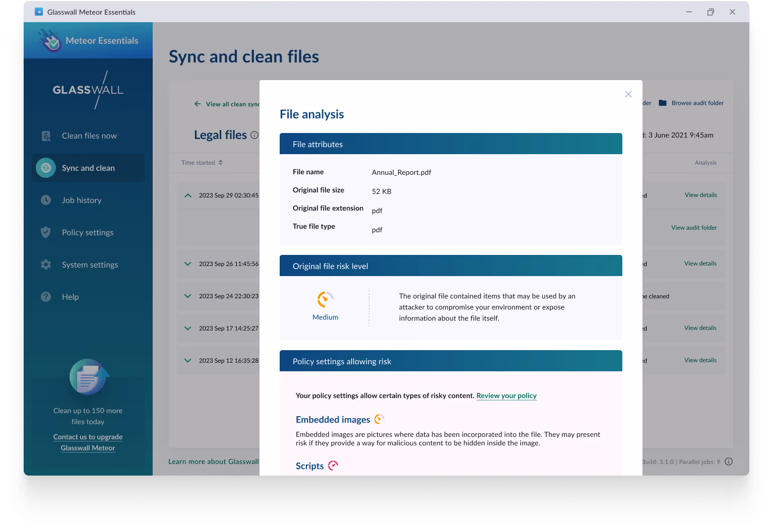Select Sync and clean in sidebar
Image resolution: width=773 pixels, height=532 pixels.
click(88, 168)
